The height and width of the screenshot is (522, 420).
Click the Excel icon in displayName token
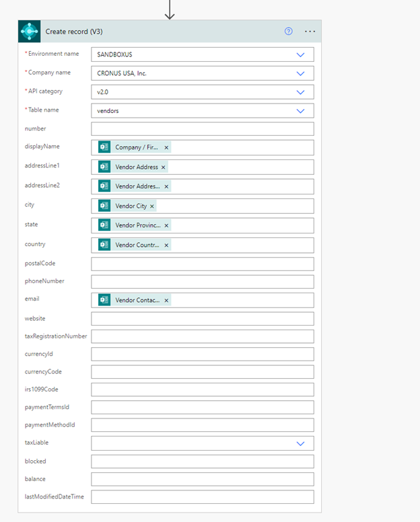tap(104, 147)
